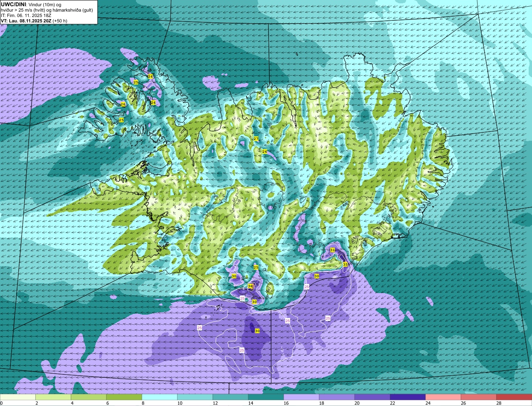Click the legend scale number 12
The image size is (532, 406).
[215, 403]
